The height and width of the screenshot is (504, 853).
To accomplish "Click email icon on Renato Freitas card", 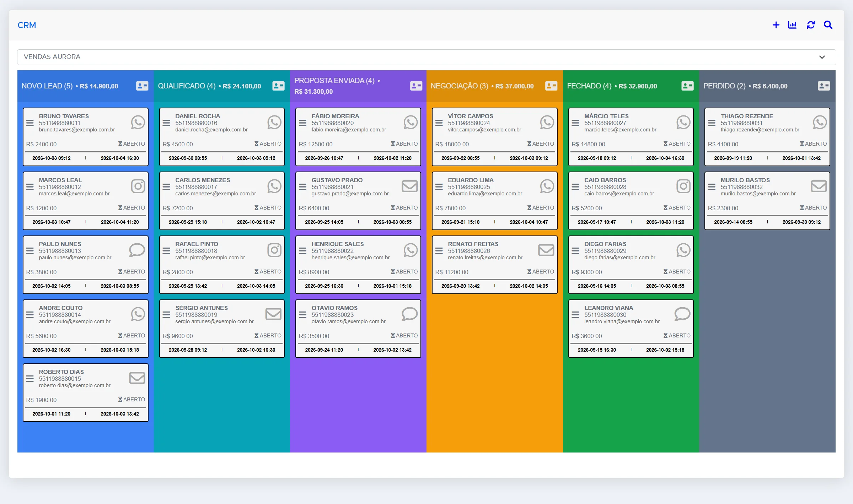I will 546,250.
